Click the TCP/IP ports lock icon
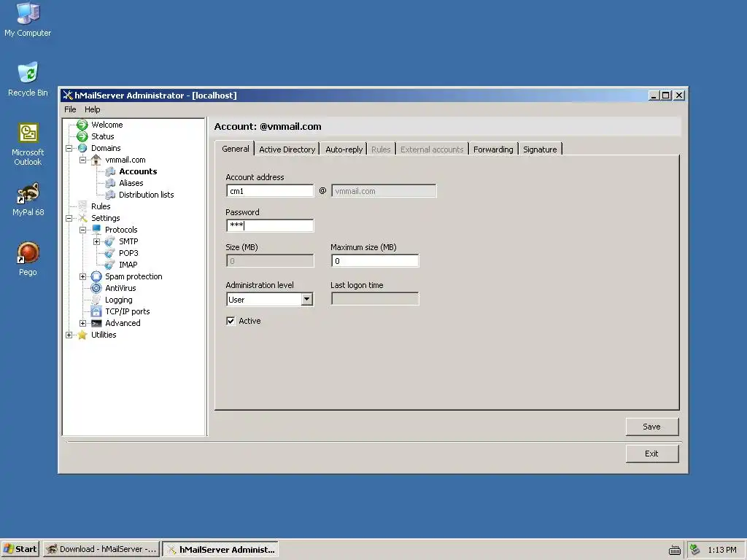 (x=96, y=311)
